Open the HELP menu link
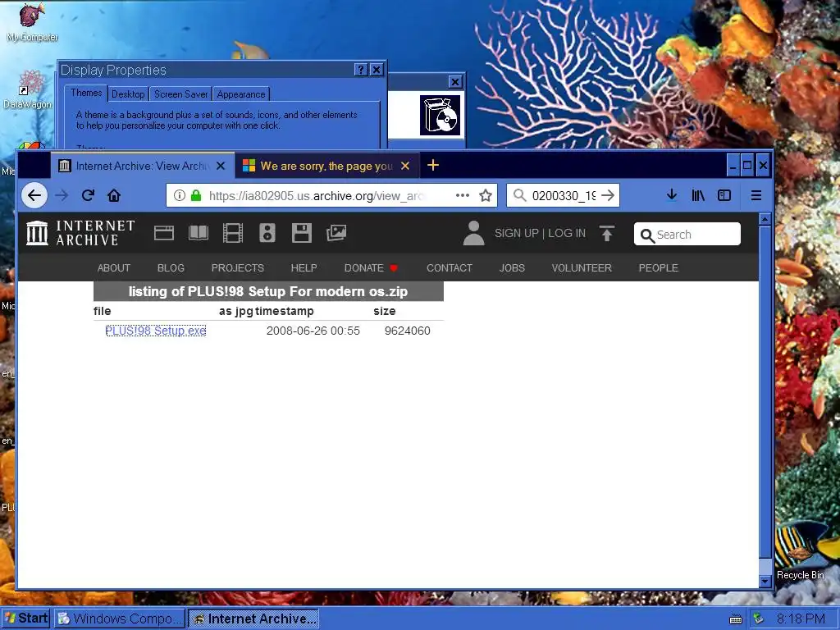The height and width of the screenshot is (630, 840). pyautogui.click(x=304, y=268)
